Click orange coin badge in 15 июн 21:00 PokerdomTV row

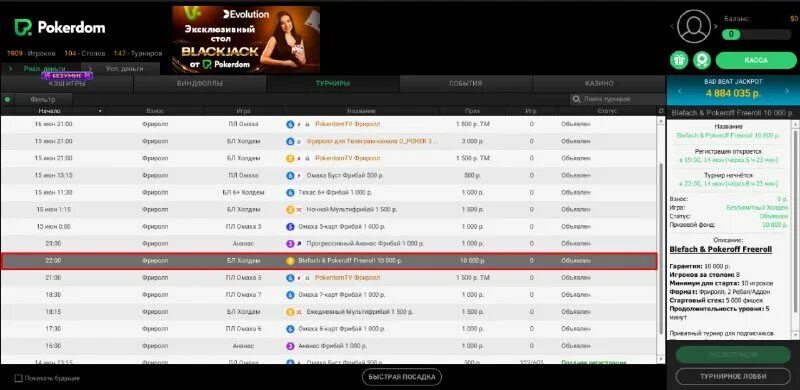[x=290, y=158]
